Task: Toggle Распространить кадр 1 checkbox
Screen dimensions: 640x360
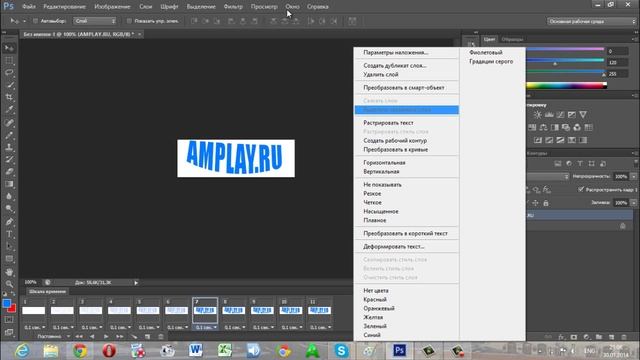Action: coord(581,190)
